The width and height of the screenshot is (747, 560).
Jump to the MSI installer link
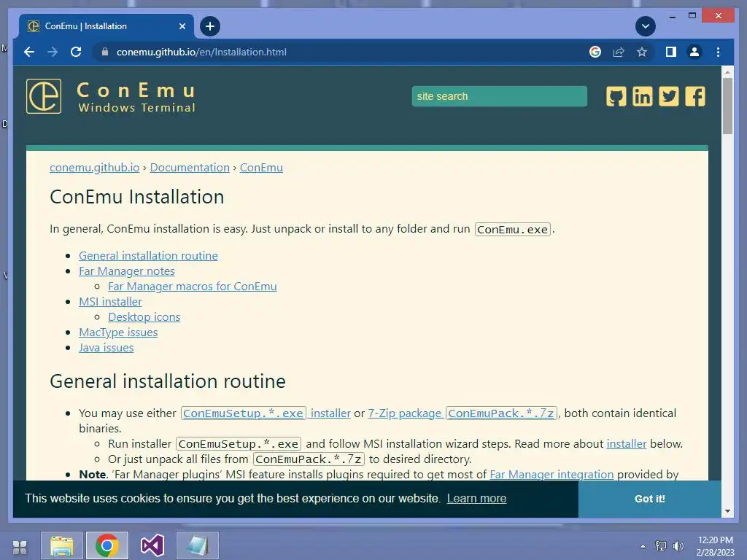click(111, 301)
